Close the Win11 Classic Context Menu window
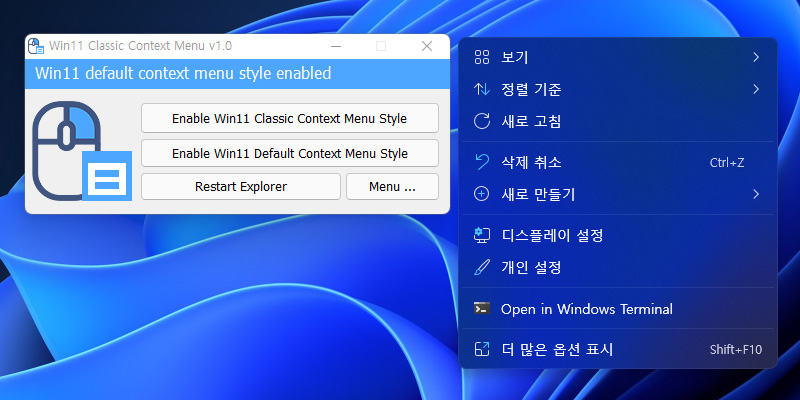The height and width of the screenshot is (400, 800). pos(427,46)
